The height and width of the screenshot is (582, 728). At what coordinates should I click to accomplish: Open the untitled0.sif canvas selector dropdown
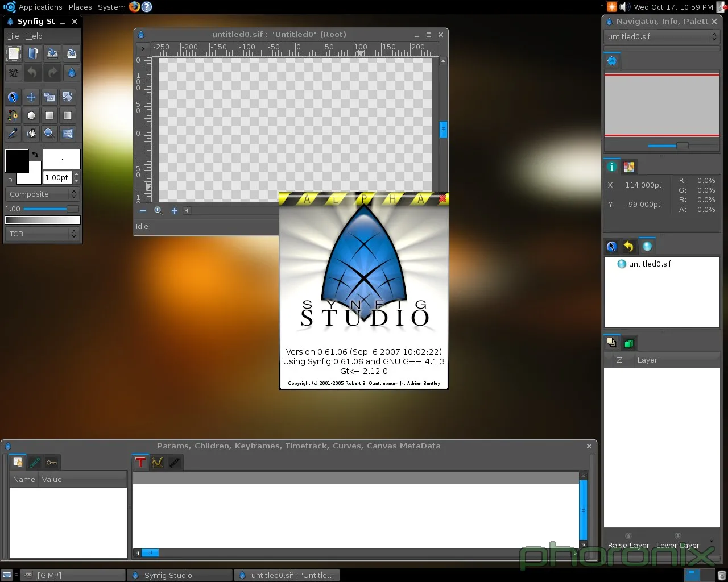coord(662,36)
